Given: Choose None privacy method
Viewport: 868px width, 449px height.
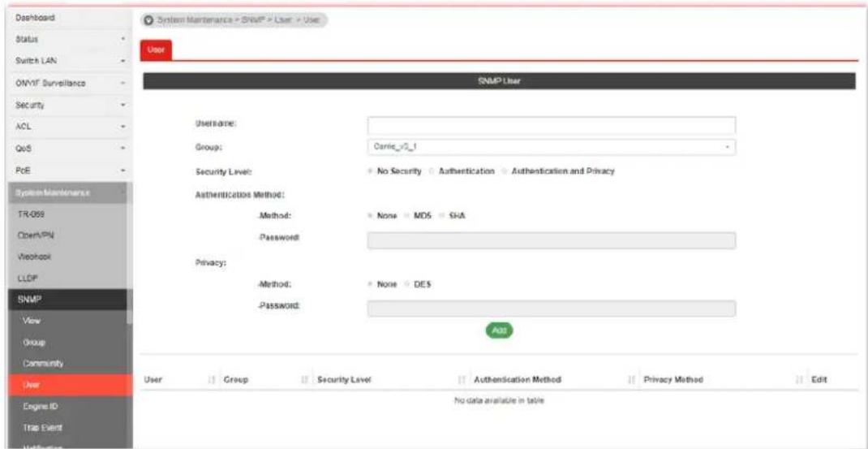Looking at the screenshot, I should click(369, 285).
